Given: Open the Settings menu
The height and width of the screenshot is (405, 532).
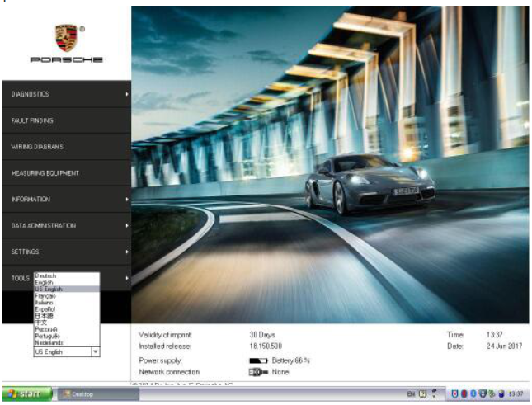Looking at the screenshot, I should 26,252.
